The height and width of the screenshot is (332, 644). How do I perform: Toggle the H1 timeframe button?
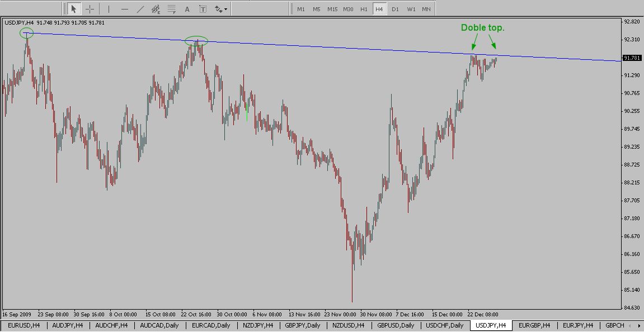[x=364, y=9]
